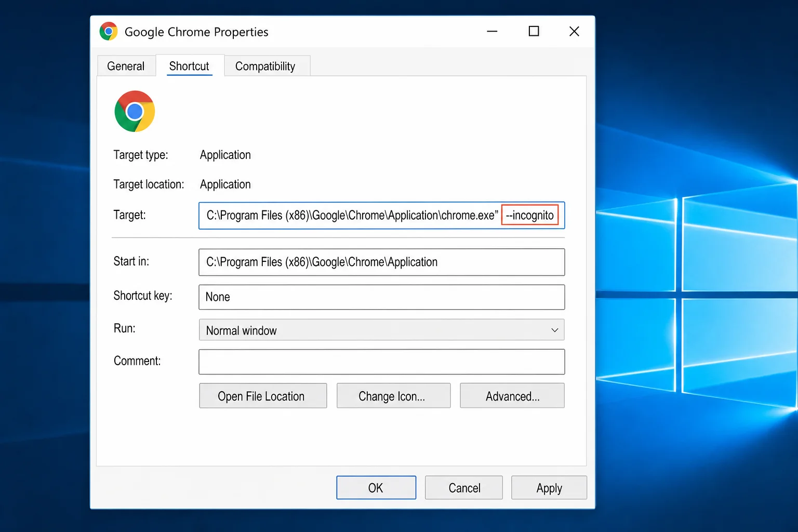Switch to the General tab
Image resolution: width=798 pixels, height=532 pixels.
click(x=126, y=66)
